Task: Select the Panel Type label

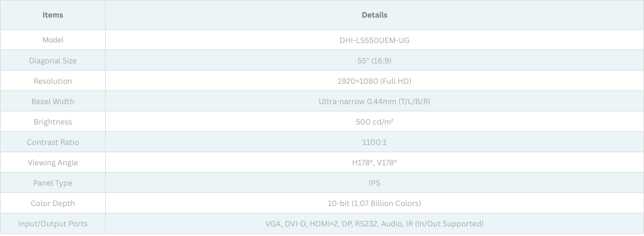Action: [x=53, y=183]
